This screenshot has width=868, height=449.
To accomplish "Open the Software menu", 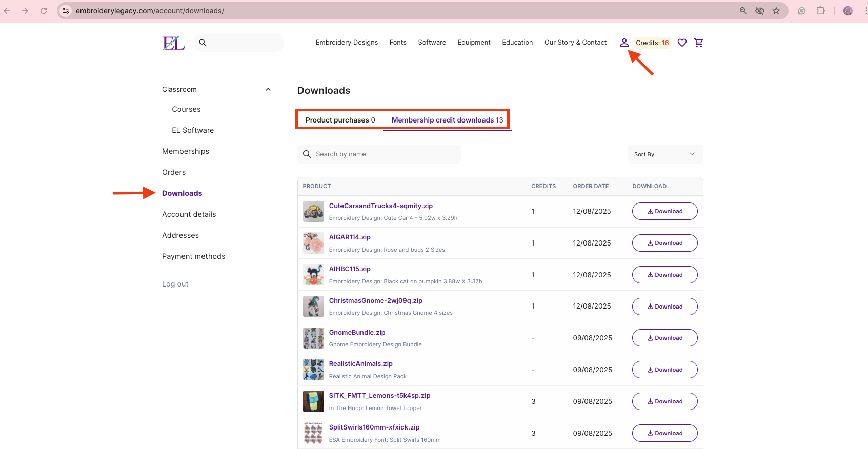I will point(432,43).
